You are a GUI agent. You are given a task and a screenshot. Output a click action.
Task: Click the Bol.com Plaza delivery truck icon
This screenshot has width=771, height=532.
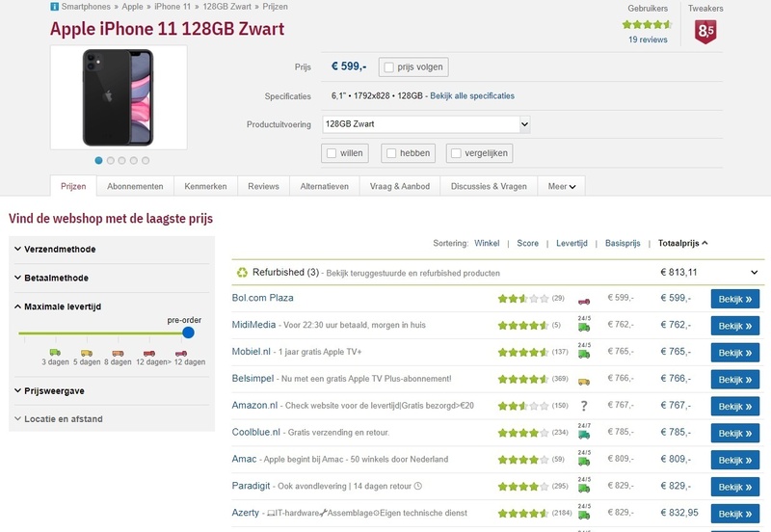(584, 301)
